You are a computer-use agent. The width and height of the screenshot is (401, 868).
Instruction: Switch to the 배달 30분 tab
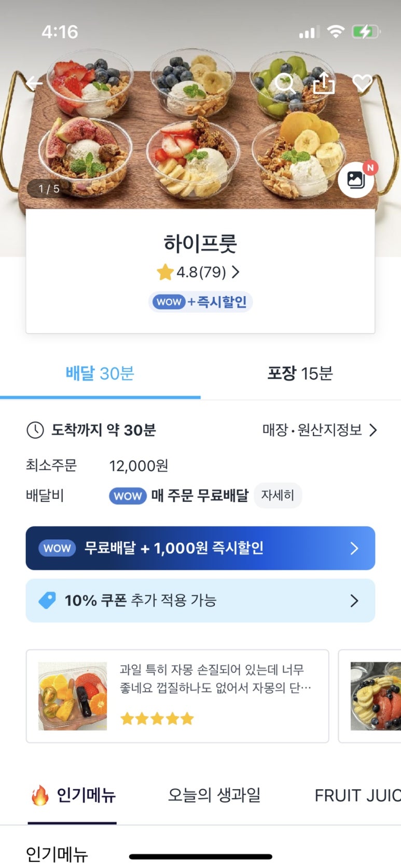pos(100,373)
